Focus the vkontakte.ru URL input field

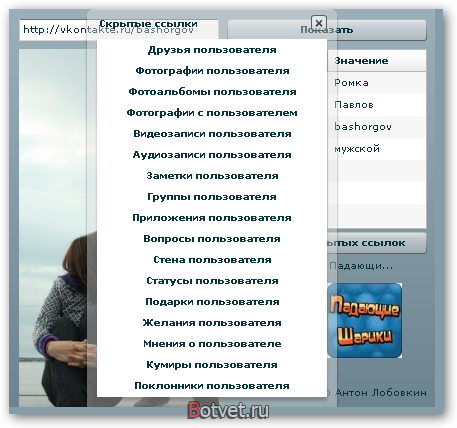[119, 30]
